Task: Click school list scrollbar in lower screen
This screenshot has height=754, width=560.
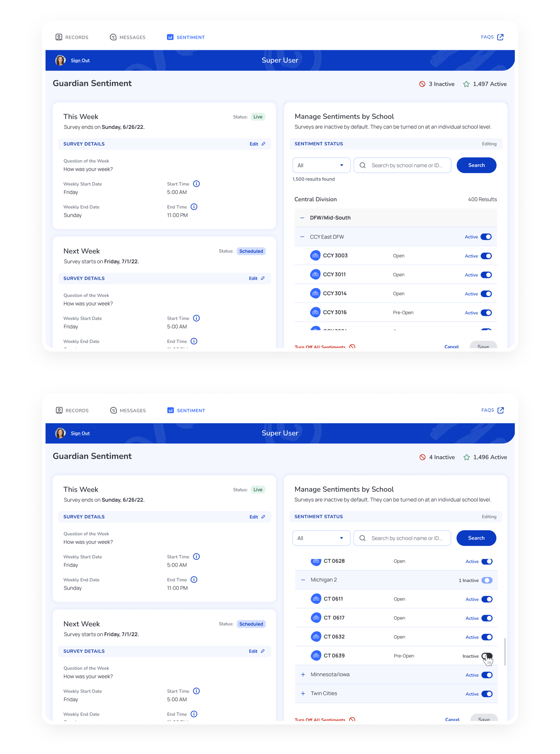Action: 505,652
